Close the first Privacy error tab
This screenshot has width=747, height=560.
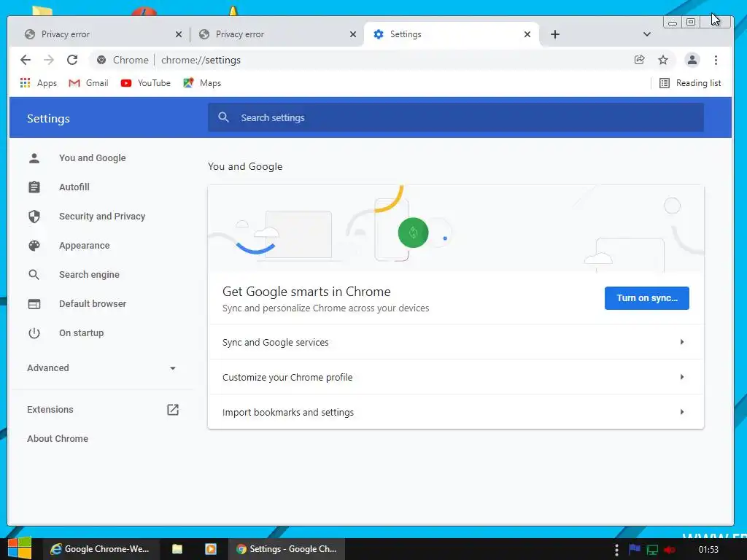pyautogui.click(x=178, y=34)
